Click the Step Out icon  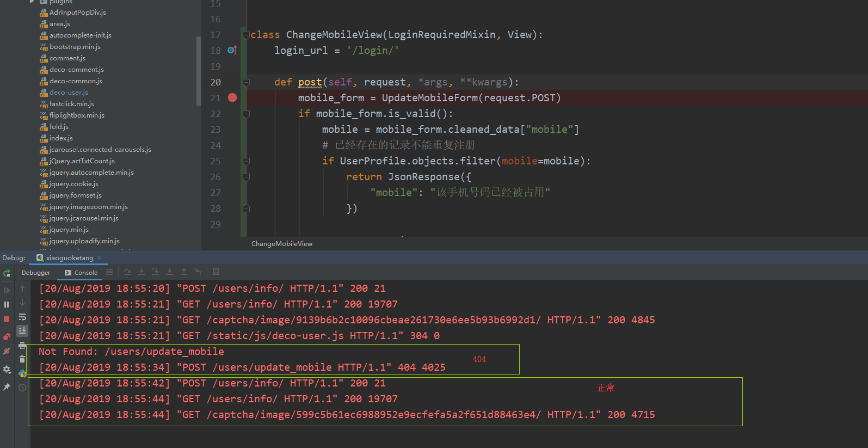[184, 272]
